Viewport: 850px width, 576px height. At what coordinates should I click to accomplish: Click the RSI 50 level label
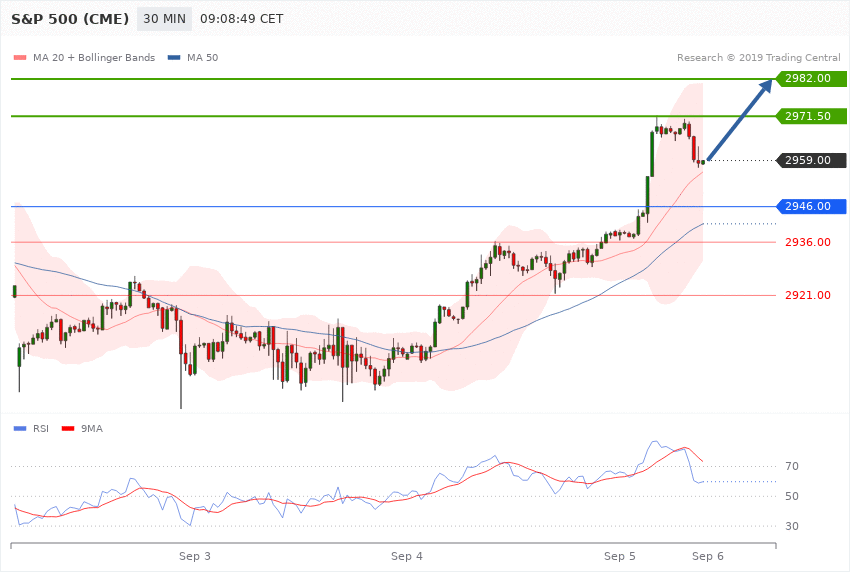click(x=792, y=496)
